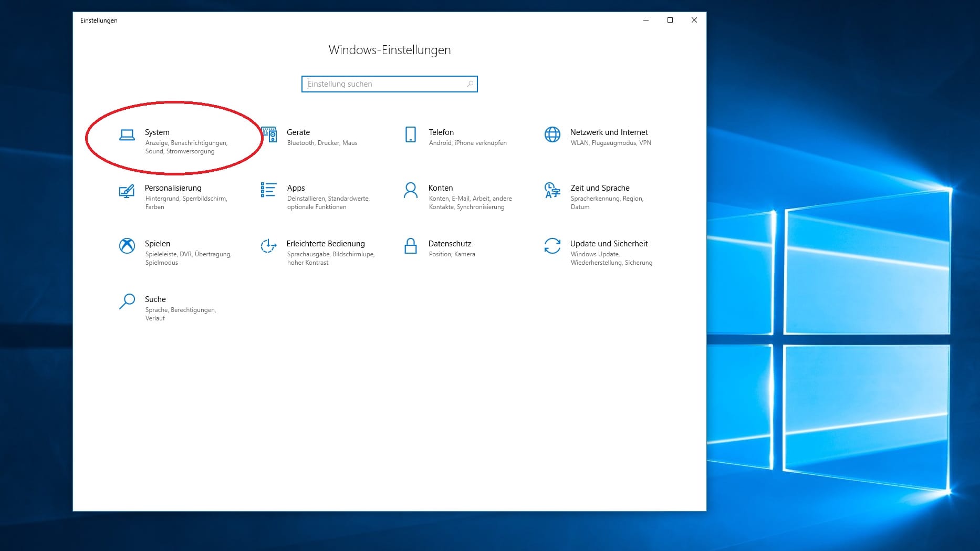Open the Konten person icon

click(x=411, y=190)
